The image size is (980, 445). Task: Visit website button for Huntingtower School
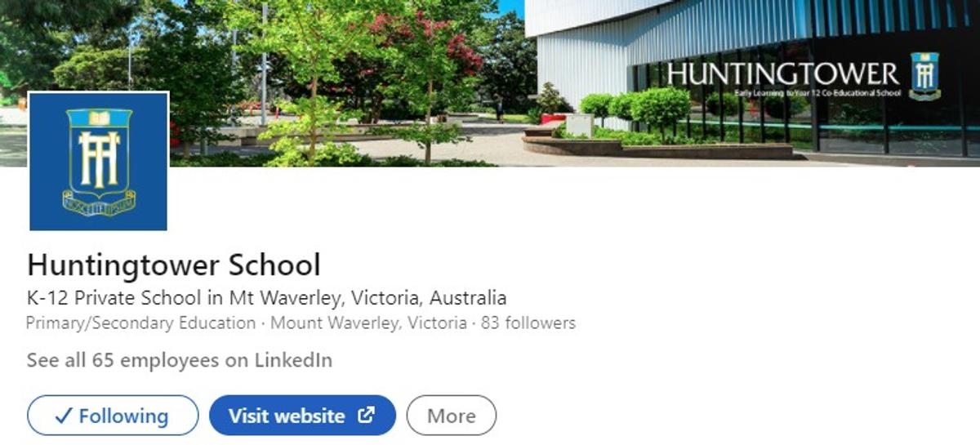click(x=302, y=416)
